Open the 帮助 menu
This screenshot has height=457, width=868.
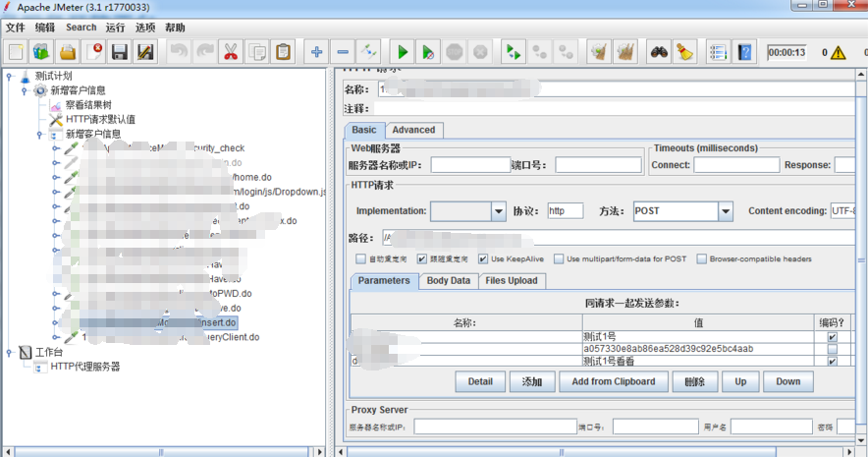click(x=175, y=28)
